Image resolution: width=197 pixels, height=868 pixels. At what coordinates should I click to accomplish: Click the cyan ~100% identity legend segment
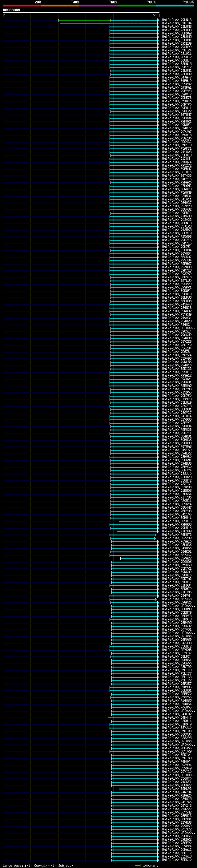pyautogui.click(x=175, y=6)
